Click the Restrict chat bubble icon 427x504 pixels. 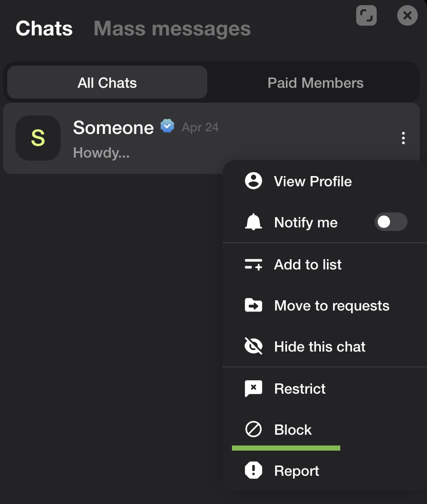[254, 389]
